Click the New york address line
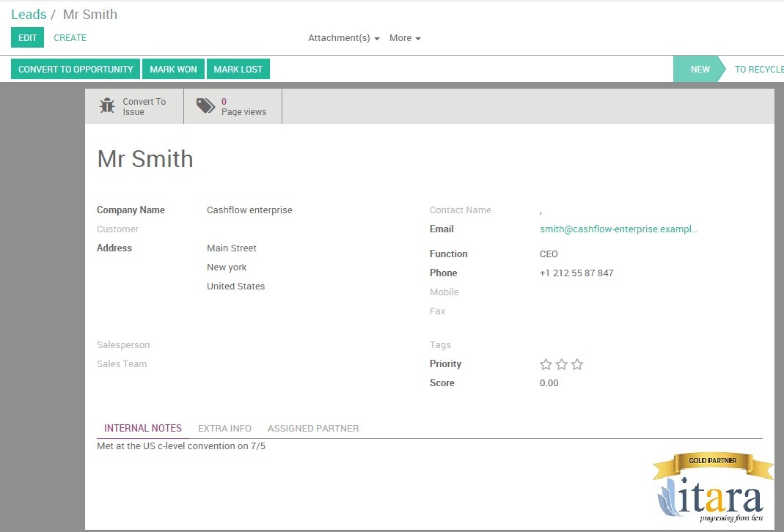This screenshot has height=532, width=784. (227, 267)
